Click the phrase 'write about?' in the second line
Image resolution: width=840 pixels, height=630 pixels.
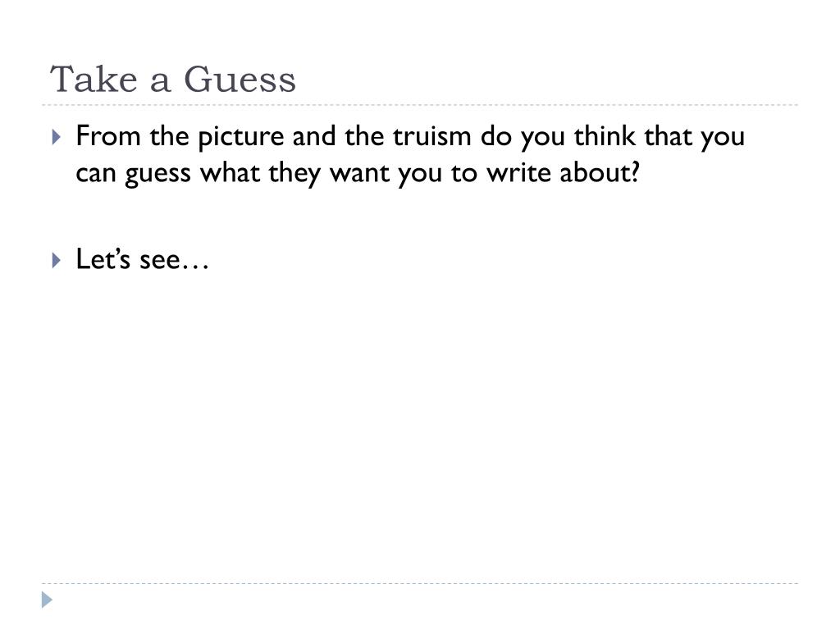click(x=563, y=172)
